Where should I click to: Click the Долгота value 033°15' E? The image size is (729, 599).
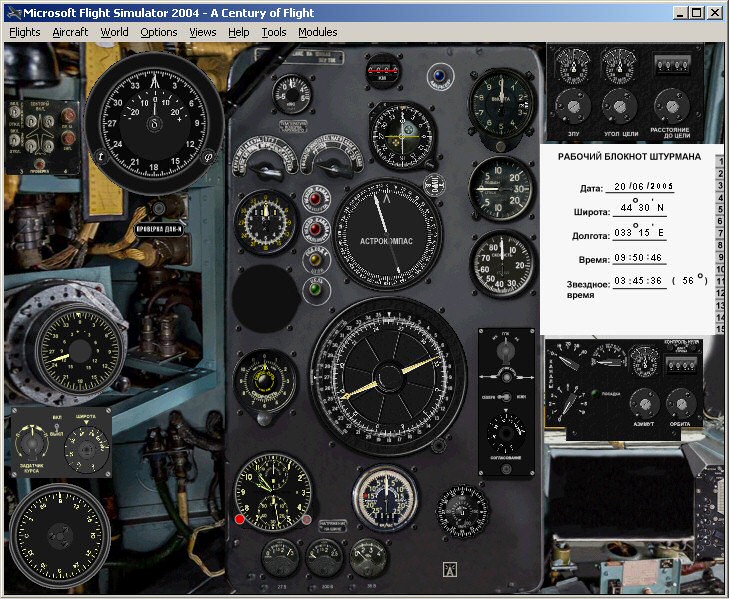(x=639, y=233)
